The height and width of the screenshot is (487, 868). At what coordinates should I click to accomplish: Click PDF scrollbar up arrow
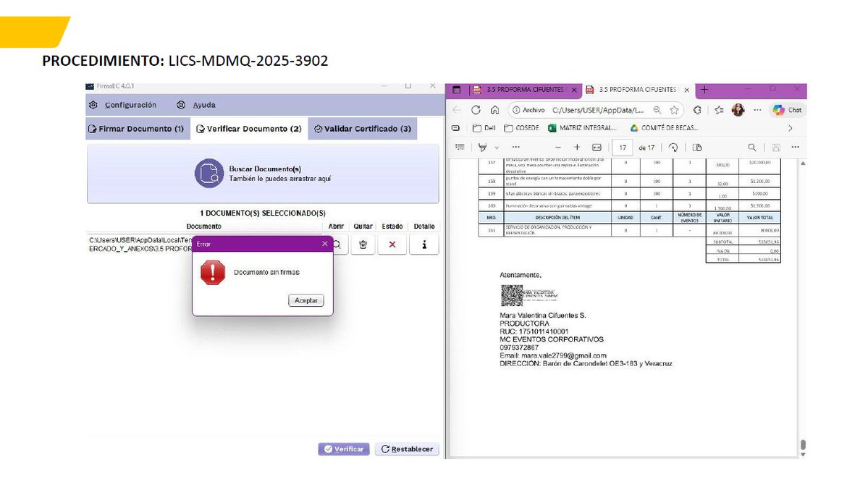(803, 164)
